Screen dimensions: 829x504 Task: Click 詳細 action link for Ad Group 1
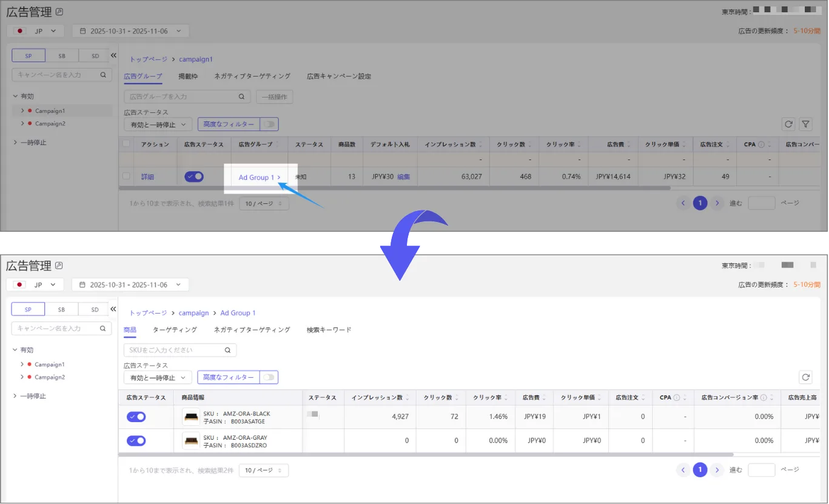tap(147, 177)
